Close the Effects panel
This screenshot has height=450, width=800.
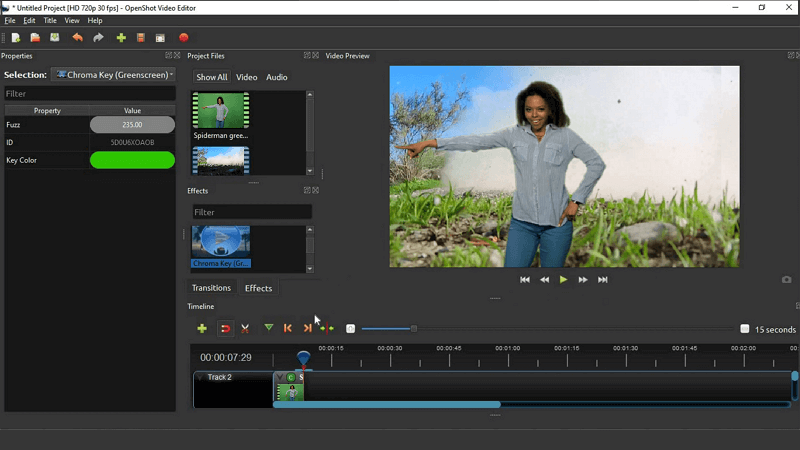(315, 190)
